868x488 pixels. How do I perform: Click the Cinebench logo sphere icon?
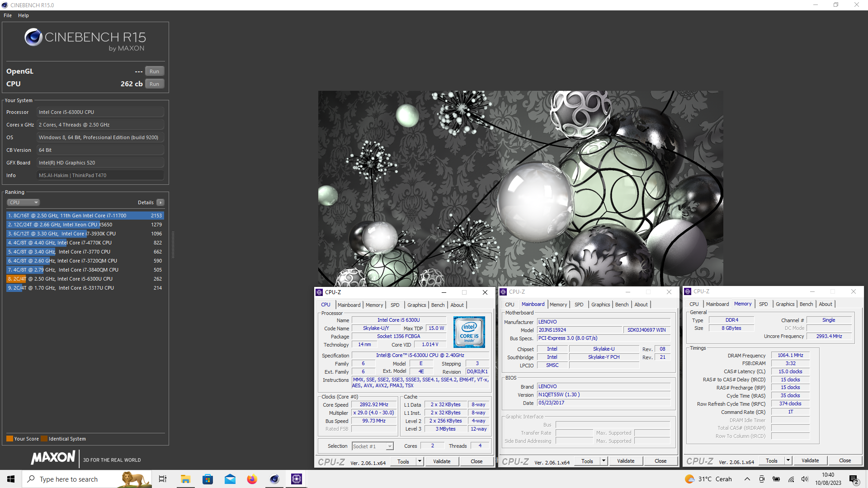click(x=33, y=37)
